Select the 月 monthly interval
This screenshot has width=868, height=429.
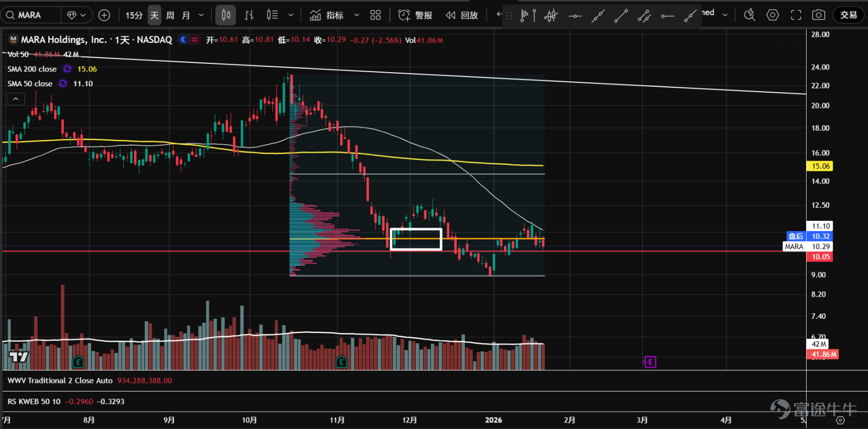tap(186, 15)
